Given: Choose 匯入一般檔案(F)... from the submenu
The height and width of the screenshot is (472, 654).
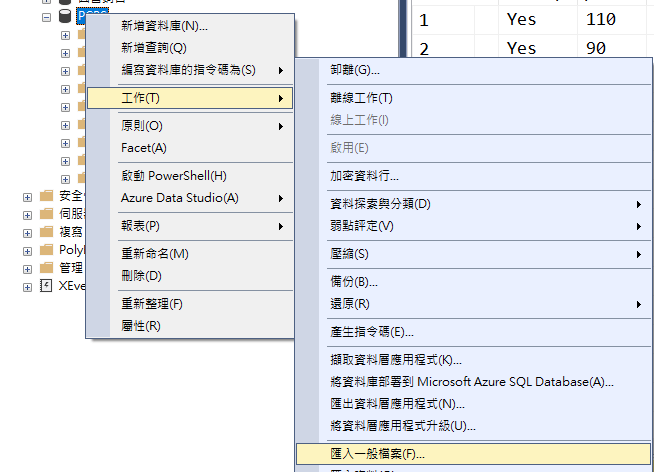Looking at the screenshot, I should coord(377,453).
